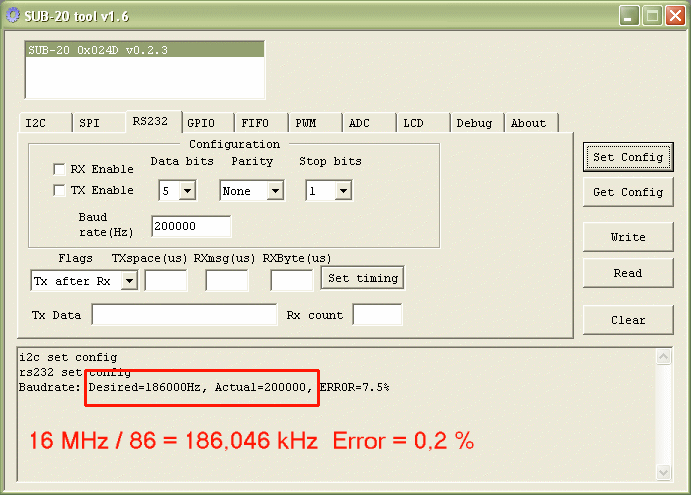Click the Rx count input field
Screen dimensions: 691x495
[377, 314]
